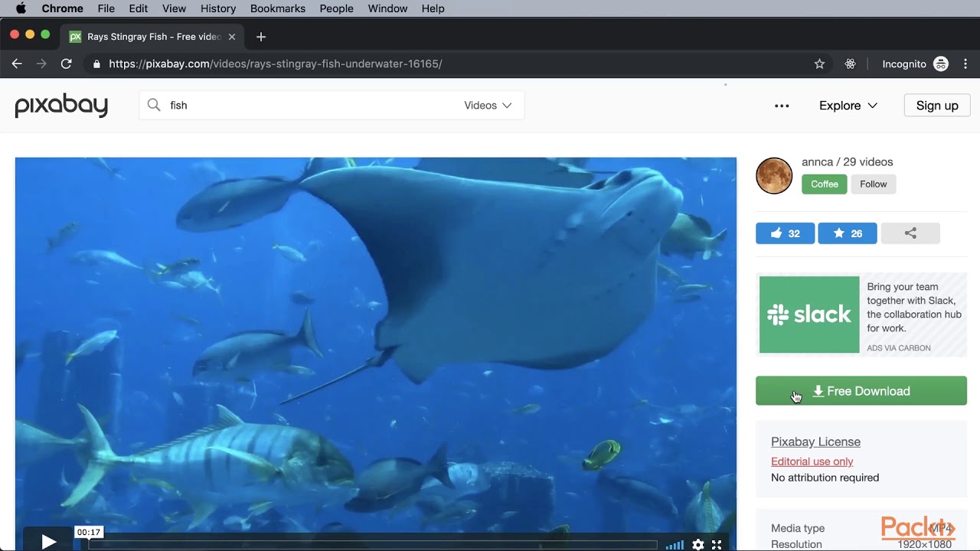Open the Help menu
980x551 pixels.
point(433,8)
